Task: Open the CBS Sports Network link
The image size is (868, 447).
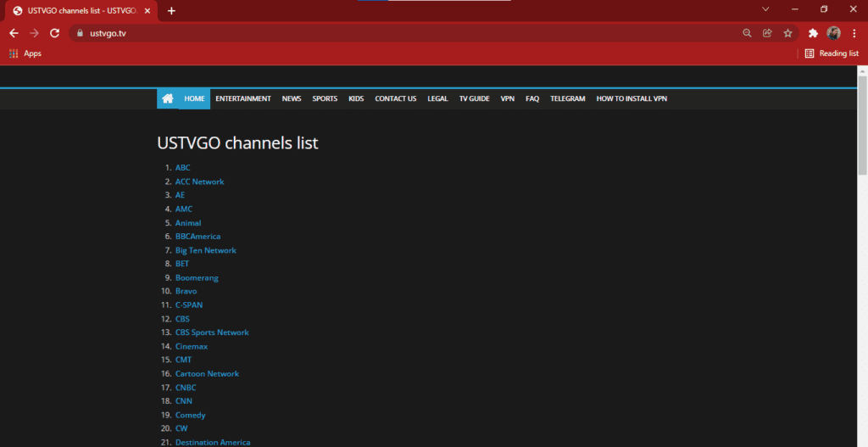Action: tap(212, 332)
